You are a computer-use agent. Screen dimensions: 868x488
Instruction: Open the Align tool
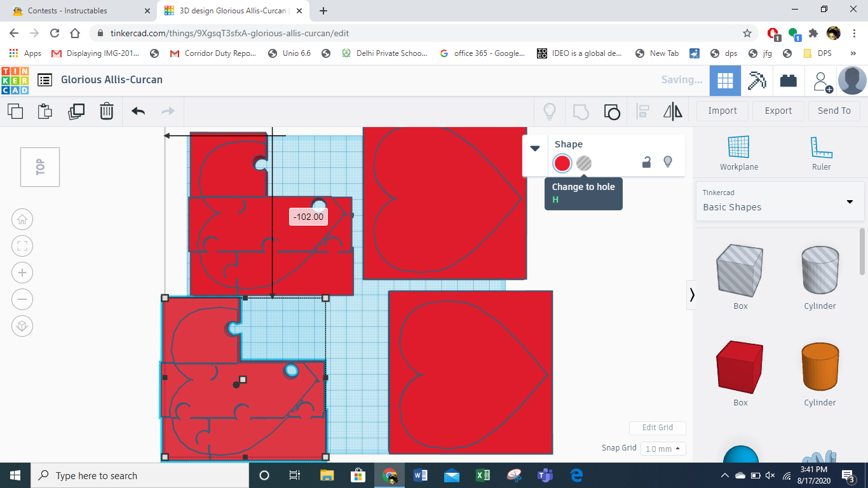click(642, 112)
